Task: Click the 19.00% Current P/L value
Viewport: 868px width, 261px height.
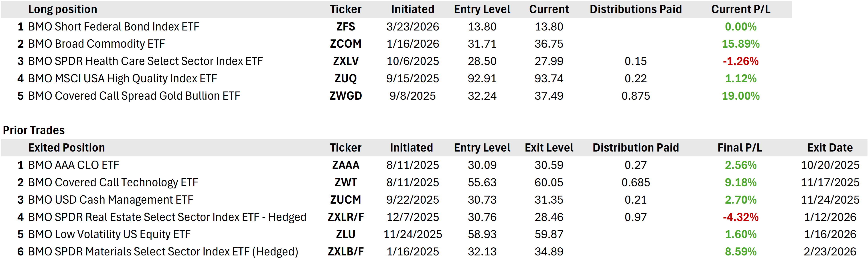Action: coord(740,96)
